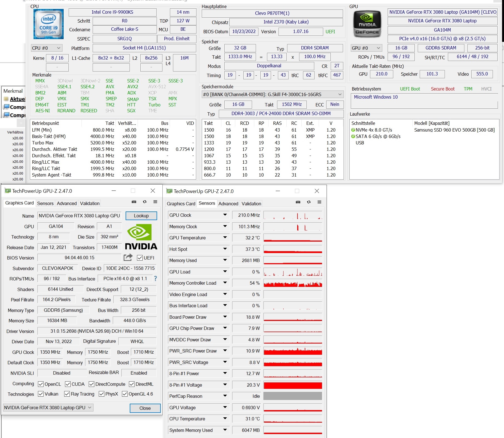504x438 pixels.
Task: Click first Compu monitor icon in sidebar
Action: pyautogui.click(x=6, y=107)
